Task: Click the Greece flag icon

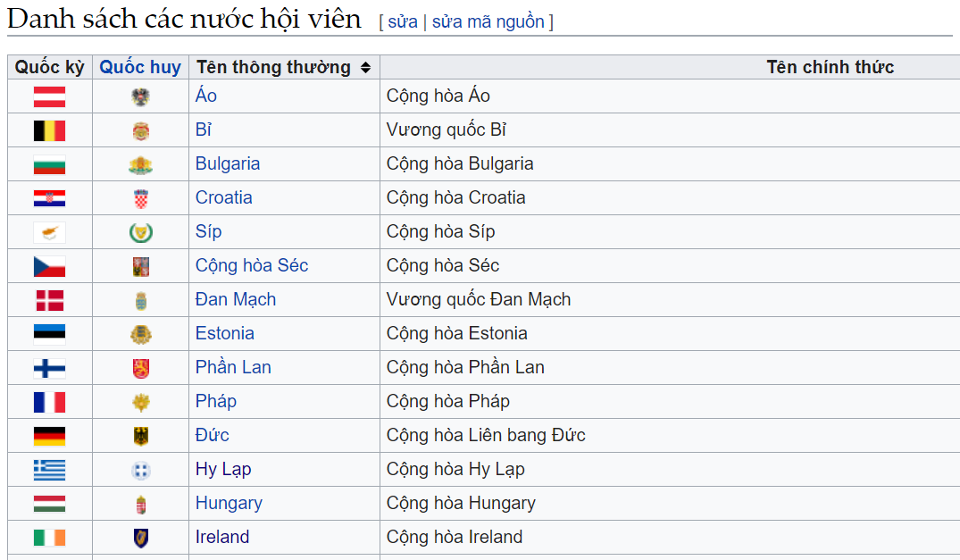Action: pos(50,470)
